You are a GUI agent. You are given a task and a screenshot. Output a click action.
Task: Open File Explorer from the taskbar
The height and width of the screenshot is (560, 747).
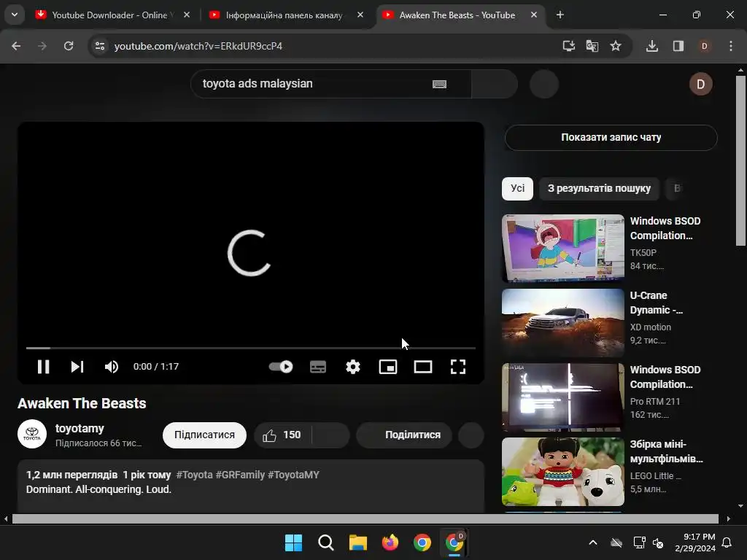click(x=357, y=542)
